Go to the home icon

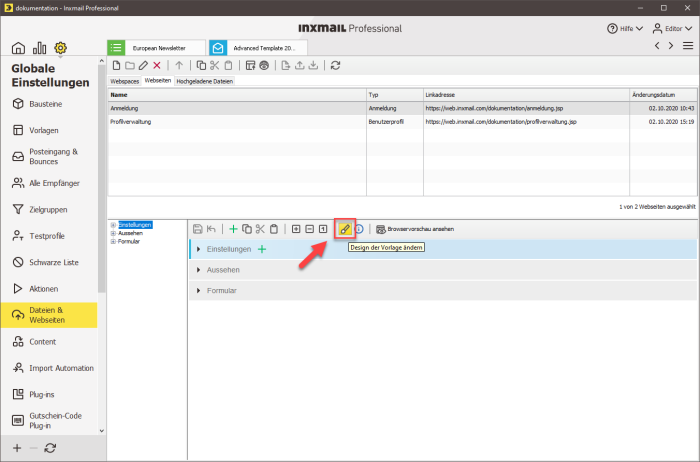18,48
